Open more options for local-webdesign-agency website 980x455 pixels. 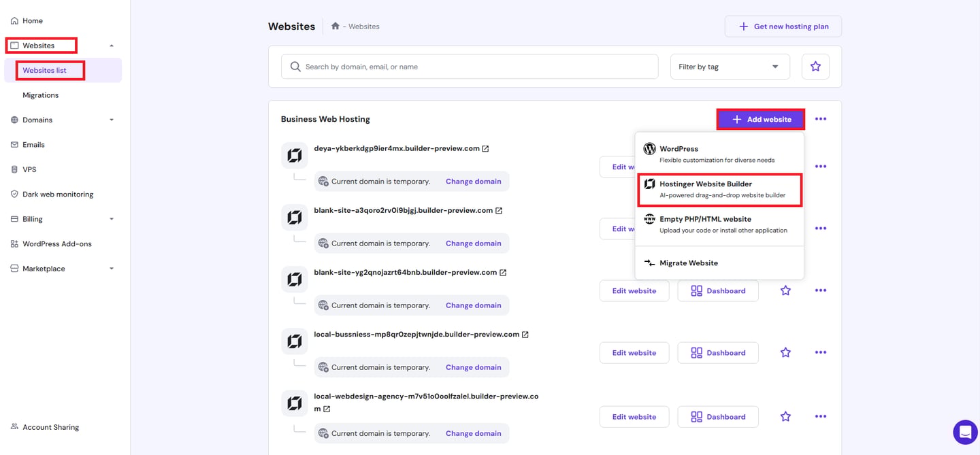point(821,417)
